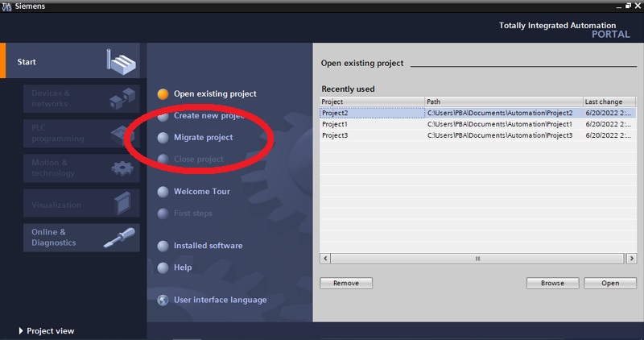Click the Start portal factory icon
The height and width of the screenshot is (340, 644).
(x=121, y=62)
